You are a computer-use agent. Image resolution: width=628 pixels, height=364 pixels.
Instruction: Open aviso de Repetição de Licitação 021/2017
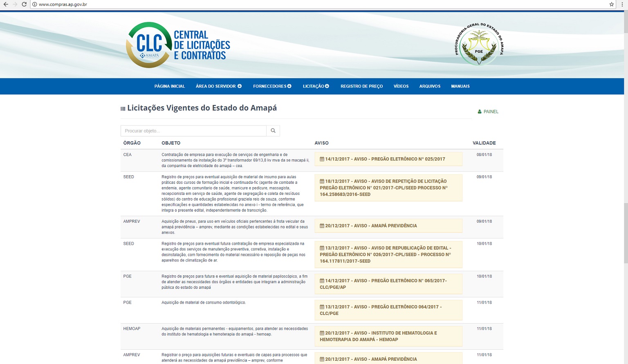pos(388,188)
